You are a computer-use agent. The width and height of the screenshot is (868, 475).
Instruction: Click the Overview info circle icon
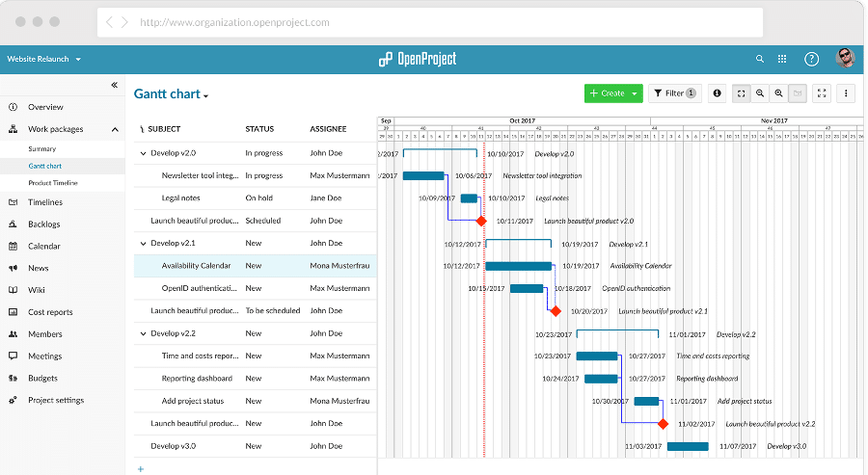13,107
